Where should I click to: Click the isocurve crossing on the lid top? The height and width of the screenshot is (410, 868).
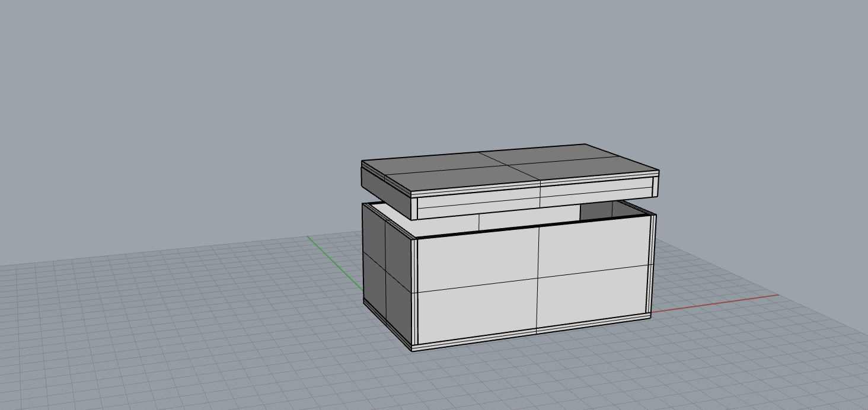[510, 165]
